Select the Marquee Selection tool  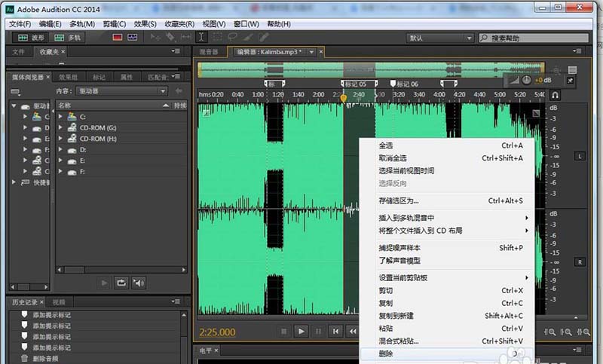[217, 37]
